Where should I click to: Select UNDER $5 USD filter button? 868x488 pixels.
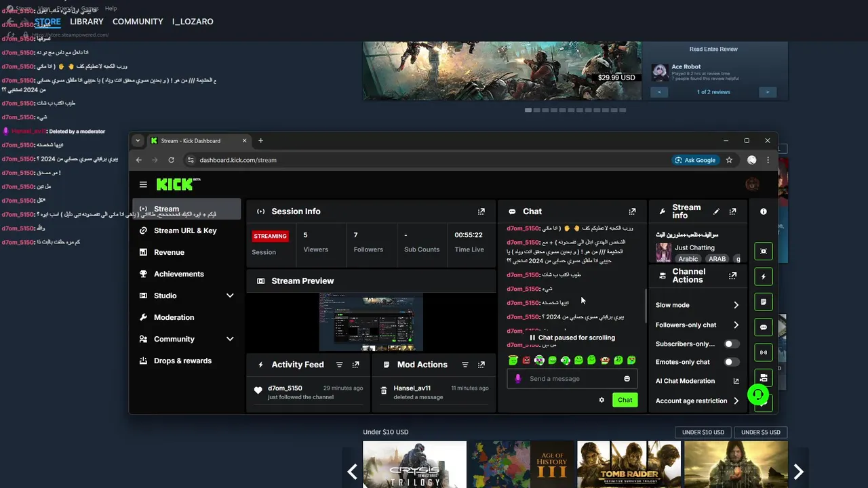(761, 432)
